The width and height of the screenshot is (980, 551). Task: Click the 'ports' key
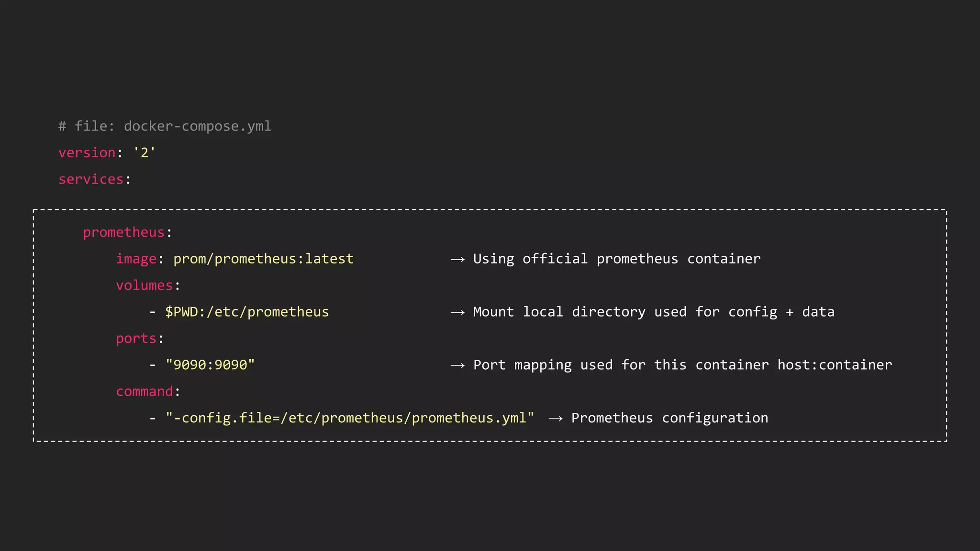tap(136, 339)
